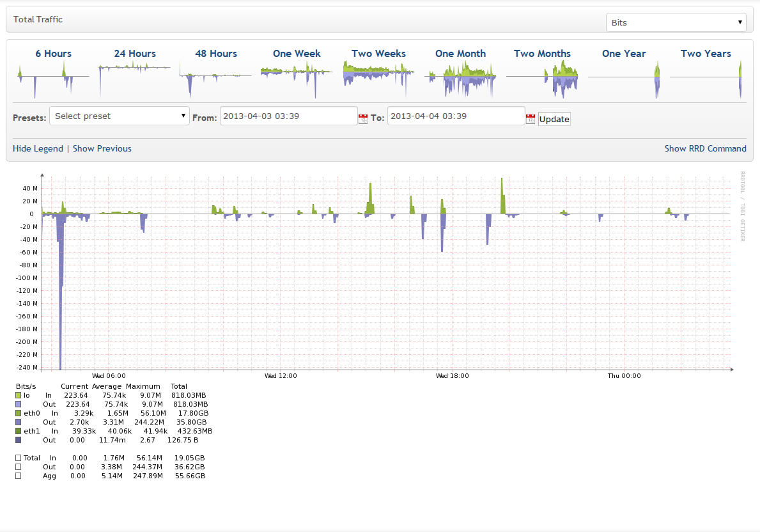The width and height of the screenshot is (760, 532).
Task: Open the From date calendar icon
Action: [x=363, y=119]
